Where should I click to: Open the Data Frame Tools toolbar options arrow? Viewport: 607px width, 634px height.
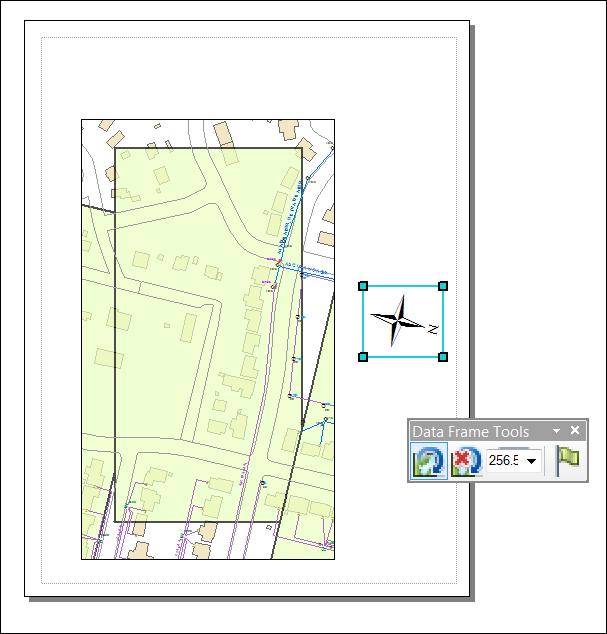pos(556,431)
